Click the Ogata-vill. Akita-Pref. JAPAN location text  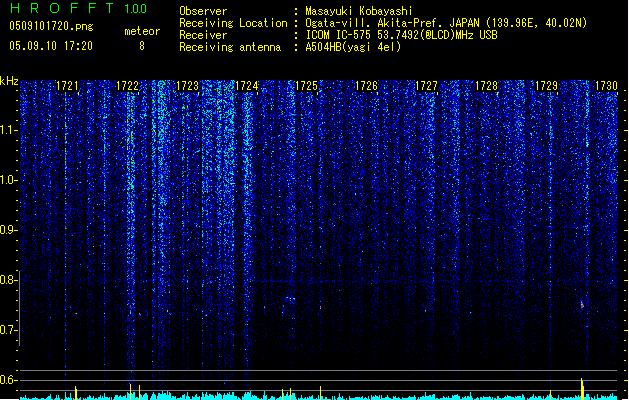click(x=446, y=23)
